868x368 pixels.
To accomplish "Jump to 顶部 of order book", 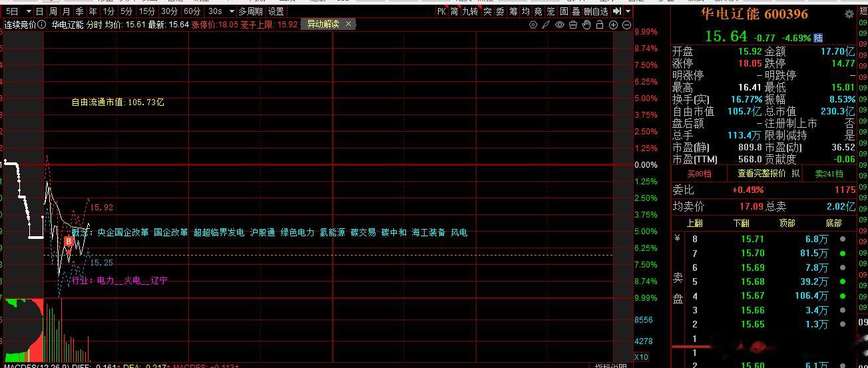I will click(787, 223).
